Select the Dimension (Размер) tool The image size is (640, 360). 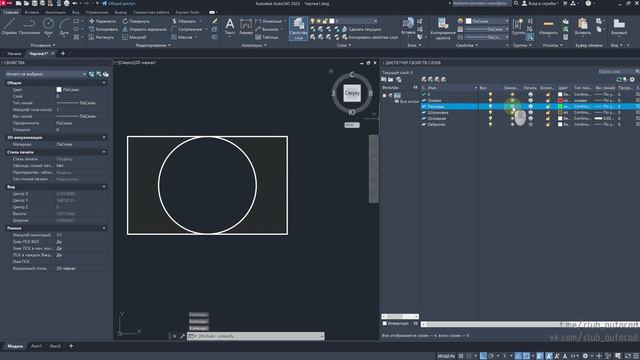(246, 27)
